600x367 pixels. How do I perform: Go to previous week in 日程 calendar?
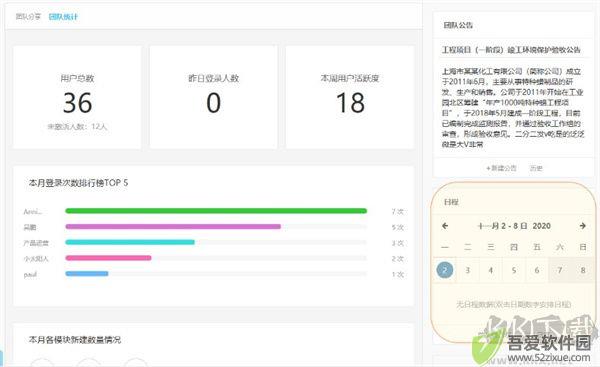(x=445, y=226)
